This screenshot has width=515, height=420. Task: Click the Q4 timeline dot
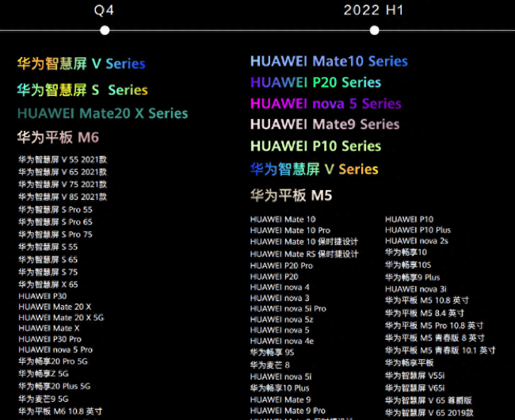point(105,31)
